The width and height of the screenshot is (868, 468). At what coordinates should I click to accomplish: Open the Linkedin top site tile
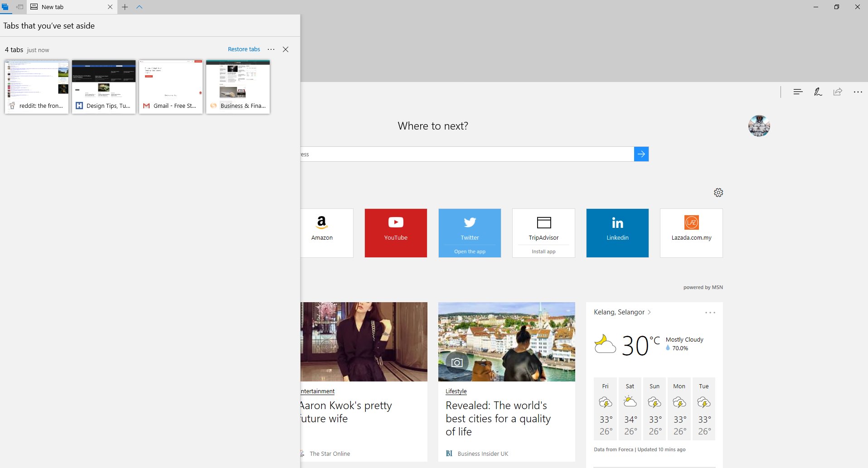coord(617,233)
